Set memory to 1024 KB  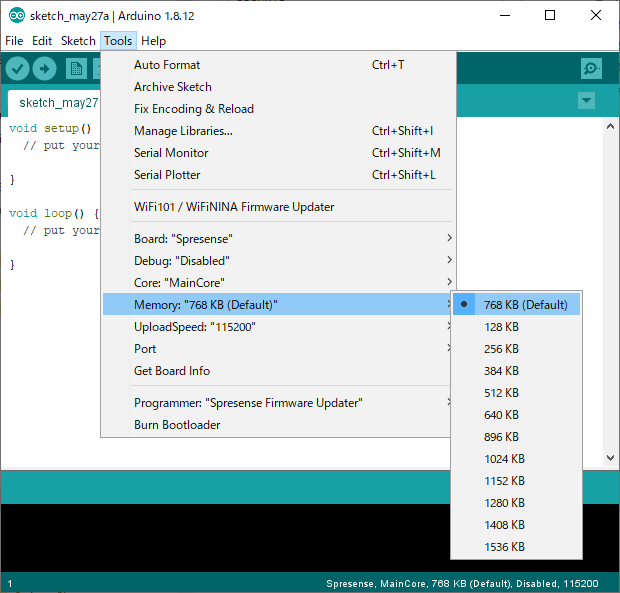click(504, 459)
